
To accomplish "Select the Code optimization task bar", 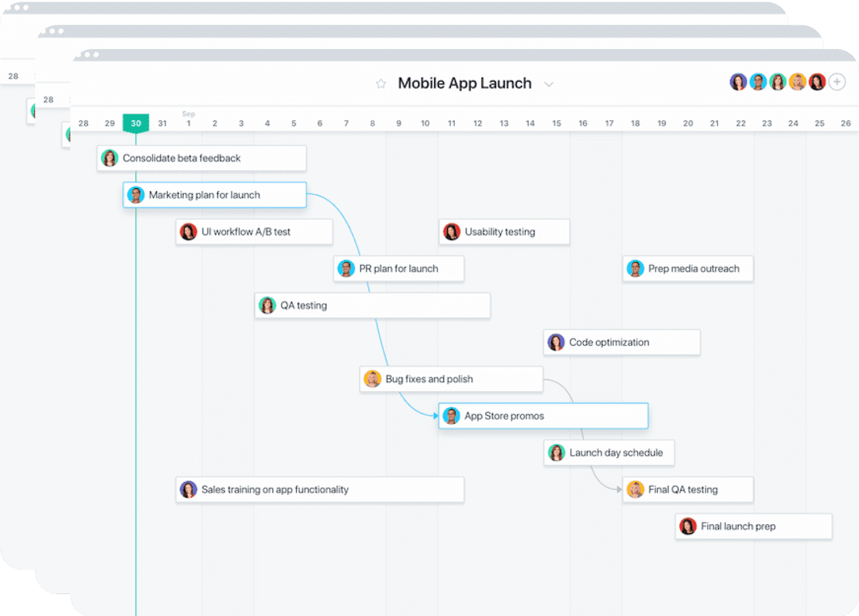I will 620,342.
